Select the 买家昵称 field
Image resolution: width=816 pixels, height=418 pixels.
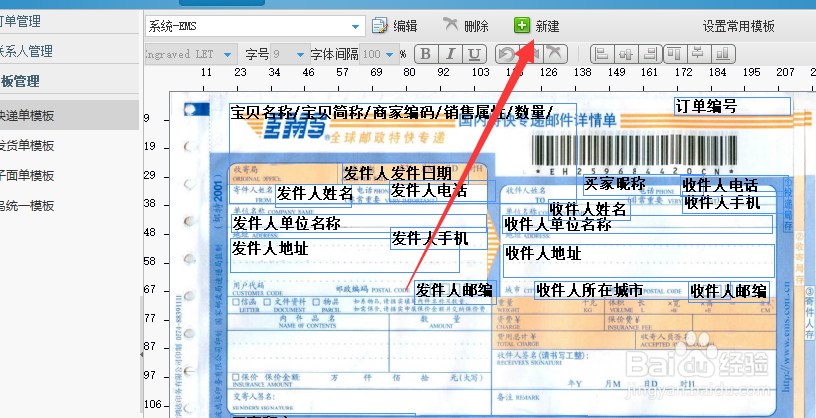click(634, 185)
